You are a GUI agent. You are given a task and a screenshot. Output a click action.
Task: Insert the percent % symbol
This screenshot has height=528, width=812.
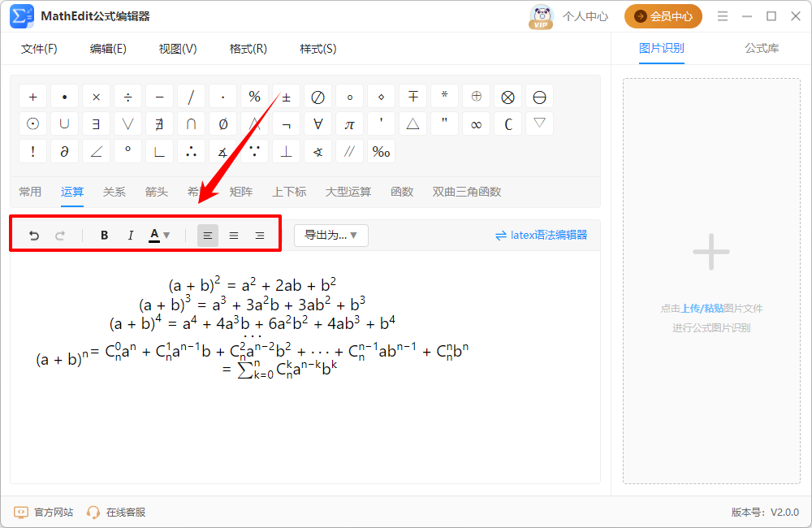pos(254,97)
